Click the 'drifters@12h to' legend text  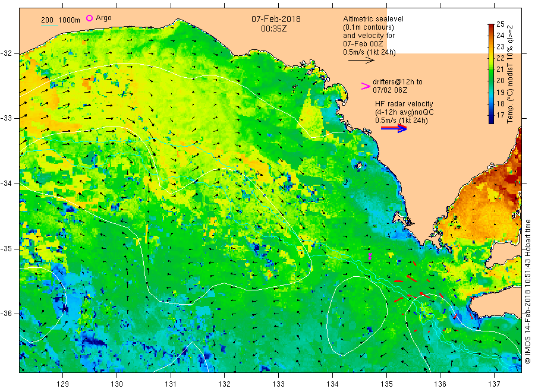398,82
